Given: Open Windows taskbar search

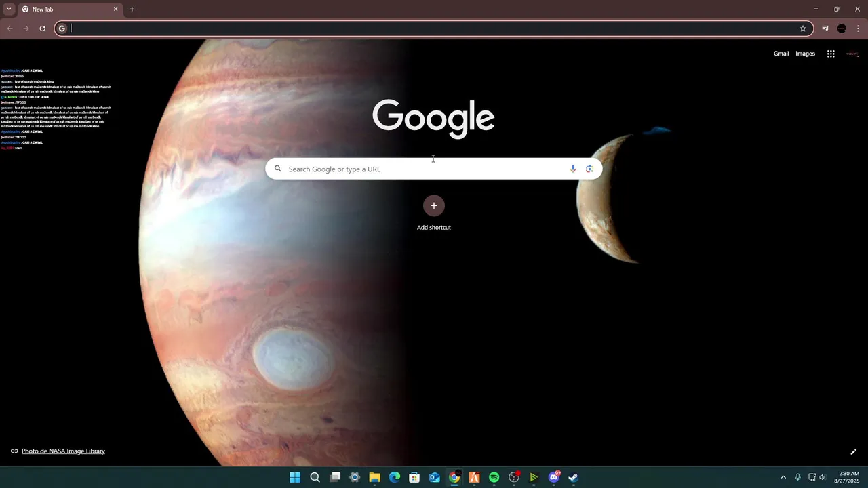Looking at the screenshot, I should tap(315, 477).
